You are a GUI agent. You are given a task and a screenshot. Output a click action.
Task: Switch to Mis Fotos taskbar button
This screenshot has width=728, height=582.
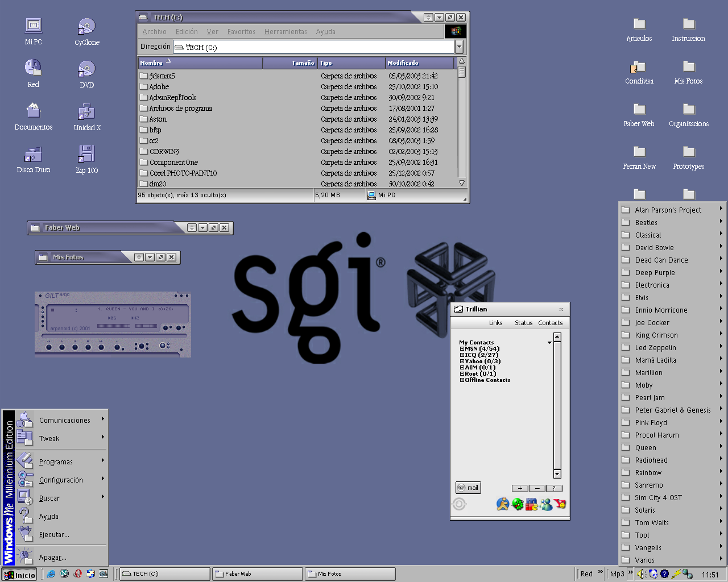[350, 574]
